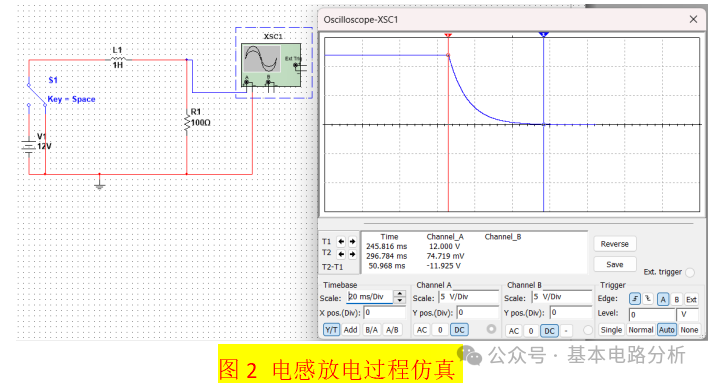Screen dimensions: 708x383
Task: Switch timebase to Add mode
Action: (350, 330)
